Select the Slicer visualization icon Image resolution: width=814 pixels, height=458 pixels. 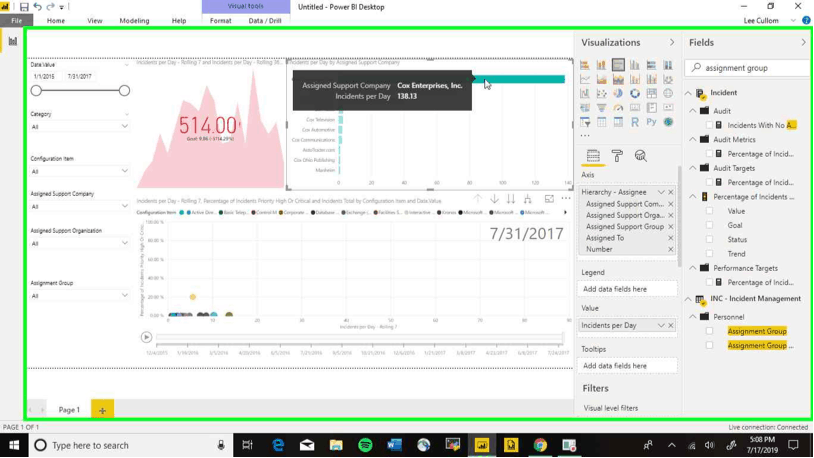coord(585,122)
